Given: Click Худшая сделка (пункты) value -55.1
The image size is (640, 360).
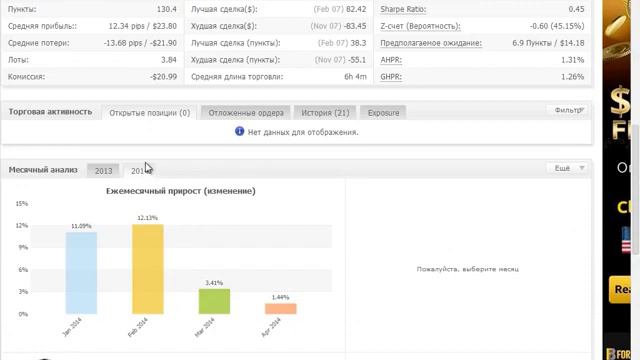Looking at the screenshot, I should [x=357, y=60].
